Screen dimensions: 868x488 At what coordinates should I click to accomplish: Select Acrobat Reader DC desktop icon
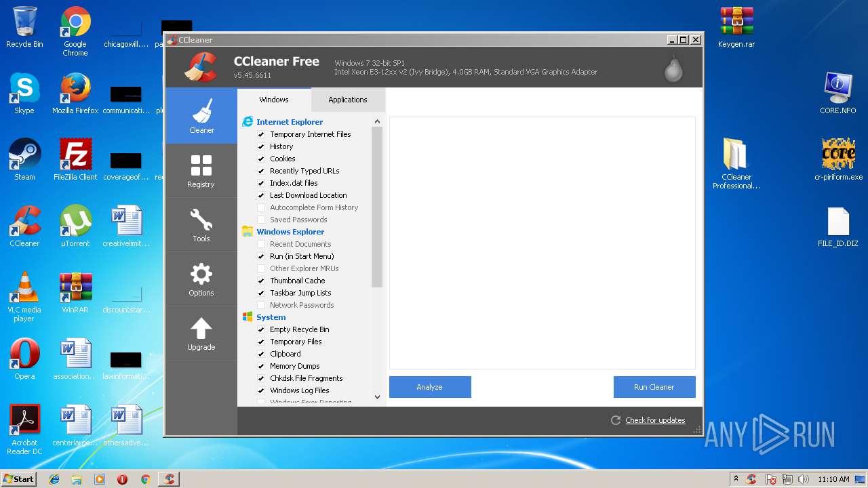(x=24, y=430)
